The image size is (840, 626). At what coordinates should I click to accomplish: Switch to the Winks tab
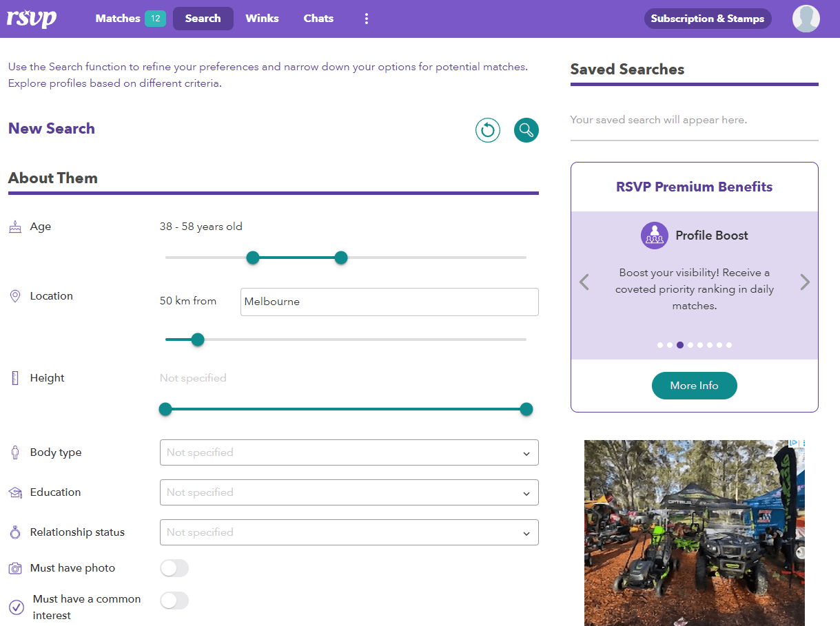click(x=262, y=19)
